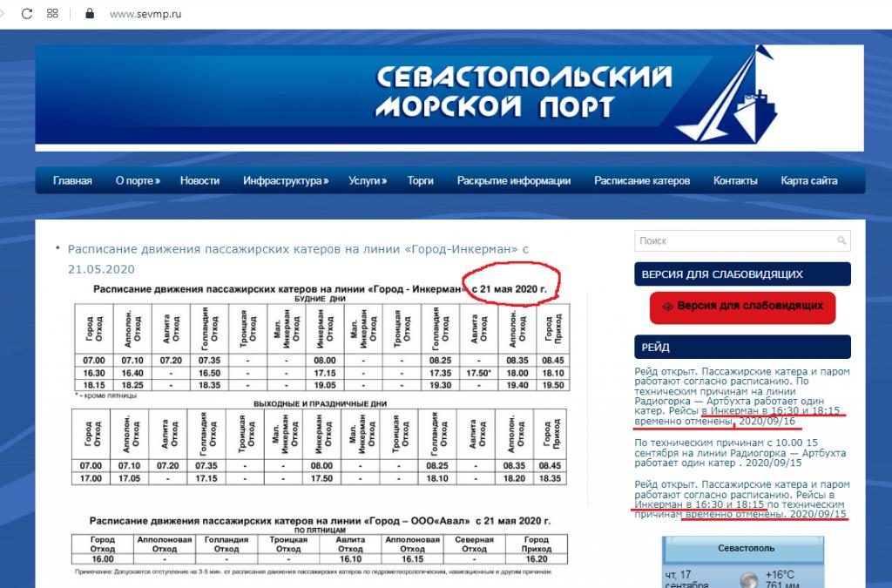Open the last raid notice with 16:30 и 18:15 по техническим причинам
Image resolution: width=892 pixels, height=588 pixels.
point(742,499)
